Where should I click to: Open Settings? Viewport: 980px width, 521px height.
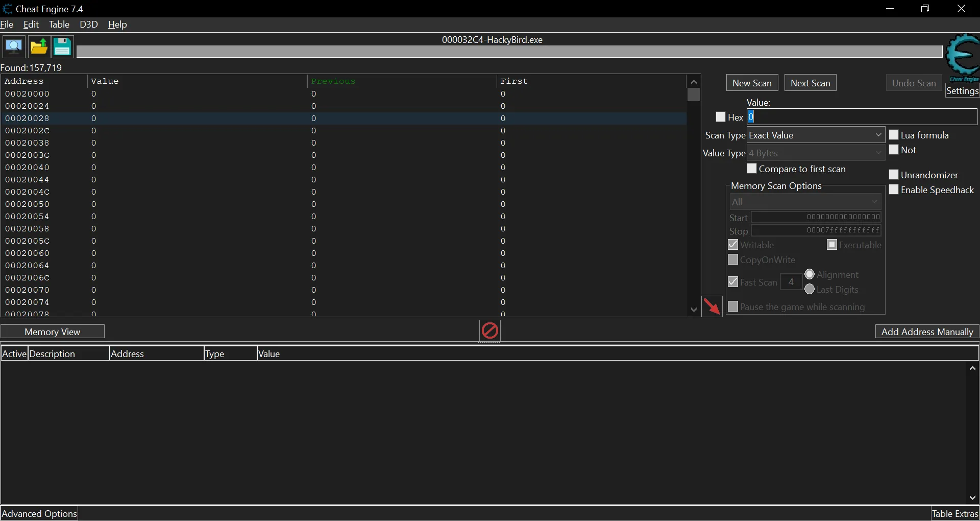pyautogui.click(x=962, y=91)
